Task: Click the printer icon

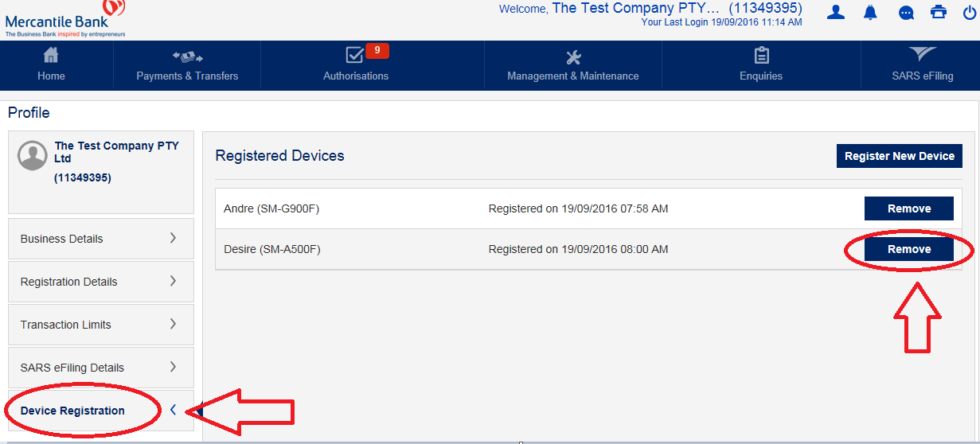Action: point(939,12)
